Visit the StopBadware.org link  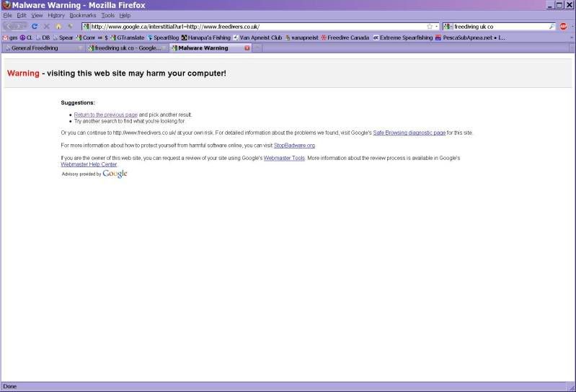tap(294, 146)
